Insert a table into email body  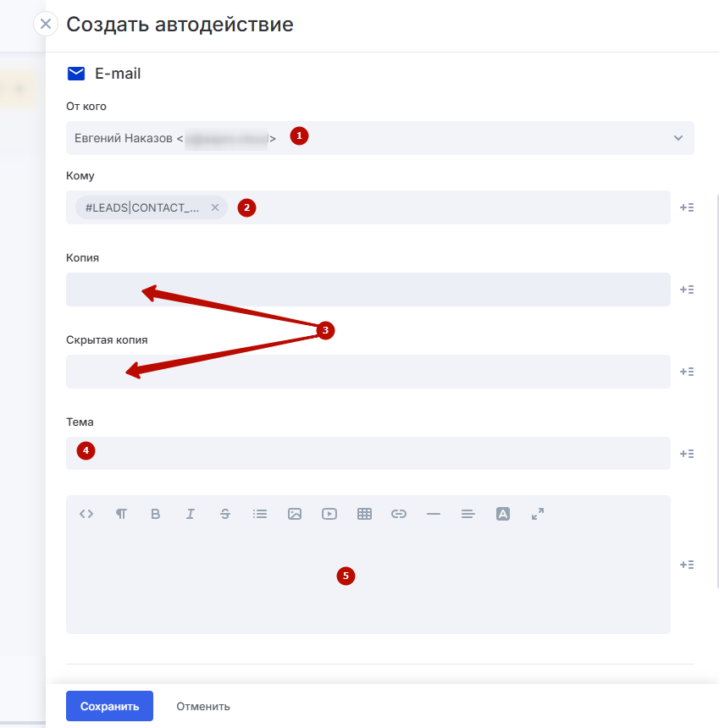tap(364, 514)
